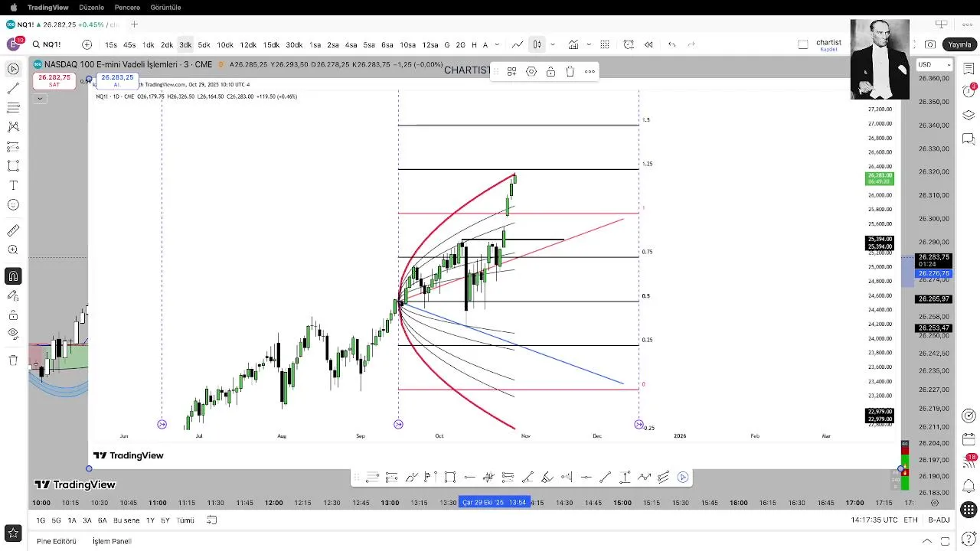The image size is (980, 551).
Task: Open the USD currency dropdown
Action: click(x=934, y=64)
